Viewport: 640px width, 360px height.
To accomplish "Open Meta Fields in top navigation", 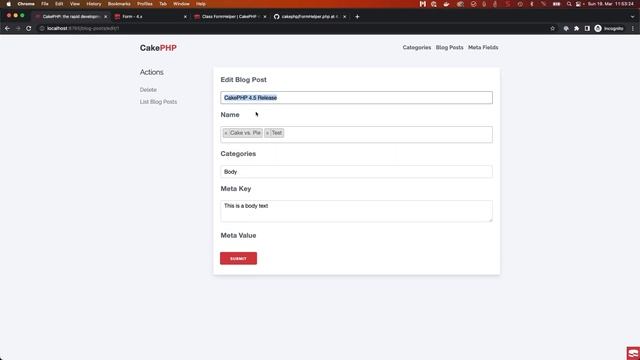I will (x=483, y=48).
